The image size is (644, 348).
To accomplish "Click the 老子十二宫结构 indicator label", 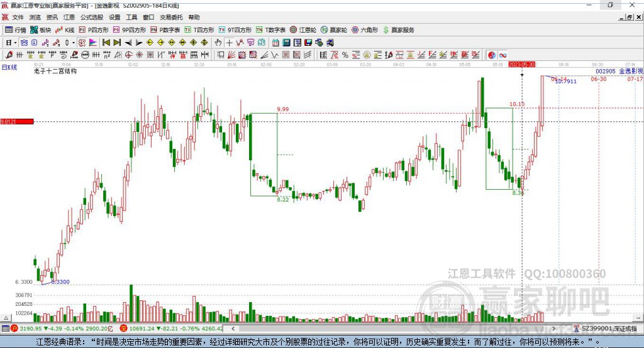I will coord(55,71).
